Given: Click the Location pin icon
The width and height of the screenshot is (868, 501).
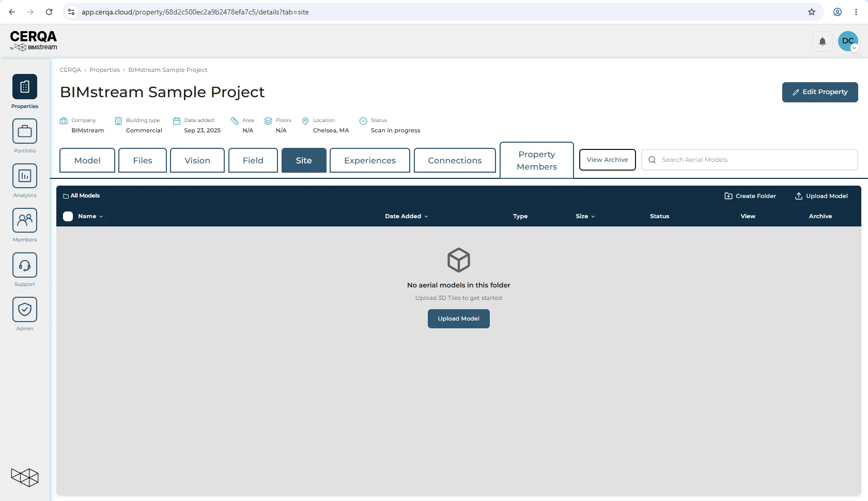Looking at the screenshot, I should pos(305,121).
